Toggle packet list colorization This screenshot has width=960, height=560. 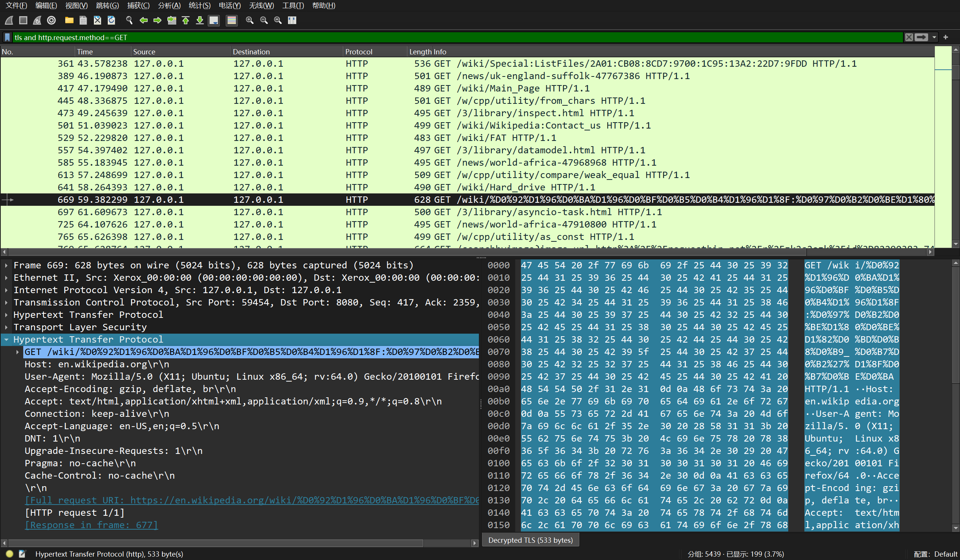tap(232, 20)
